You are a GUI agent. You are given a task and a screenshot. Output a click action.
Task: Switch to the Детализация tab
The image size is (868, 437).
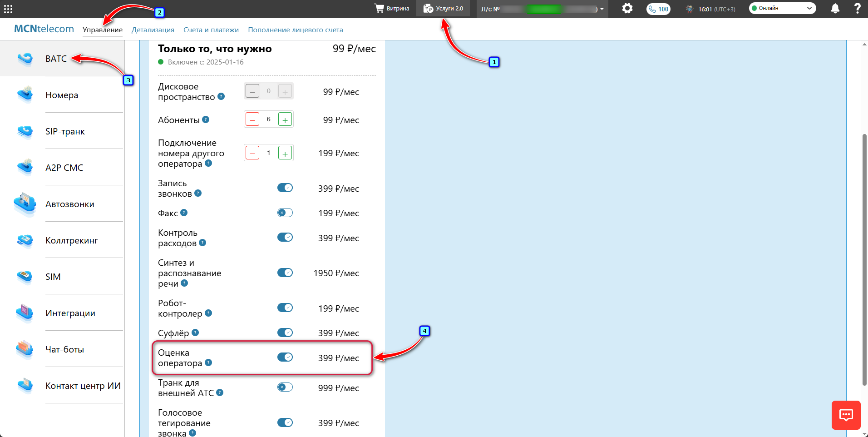point(153,30)
